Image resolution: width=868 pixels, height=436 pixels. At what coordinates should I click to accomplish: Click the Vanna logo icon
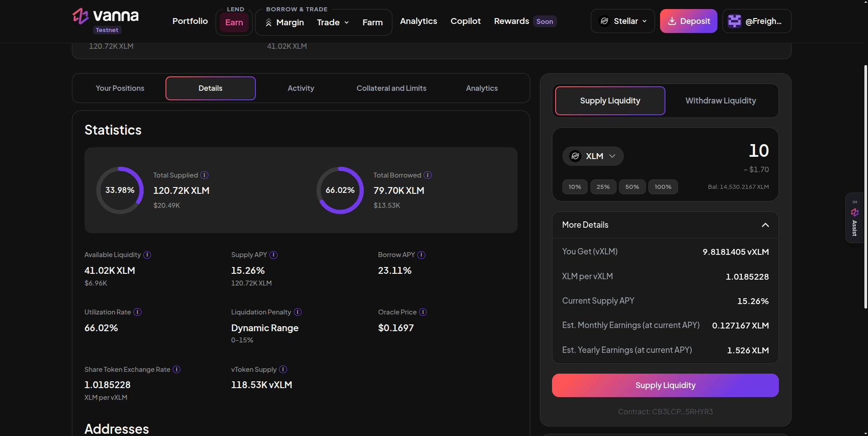pos(80,16)
